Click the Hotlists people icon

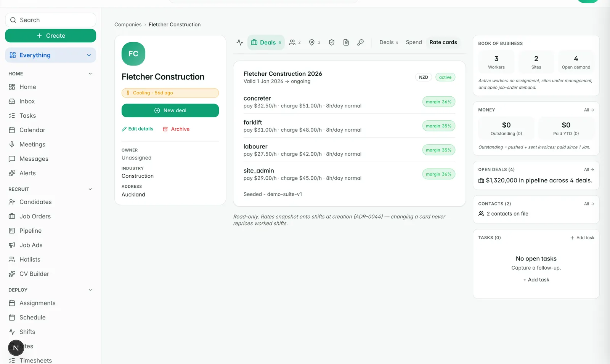[12, 259]
